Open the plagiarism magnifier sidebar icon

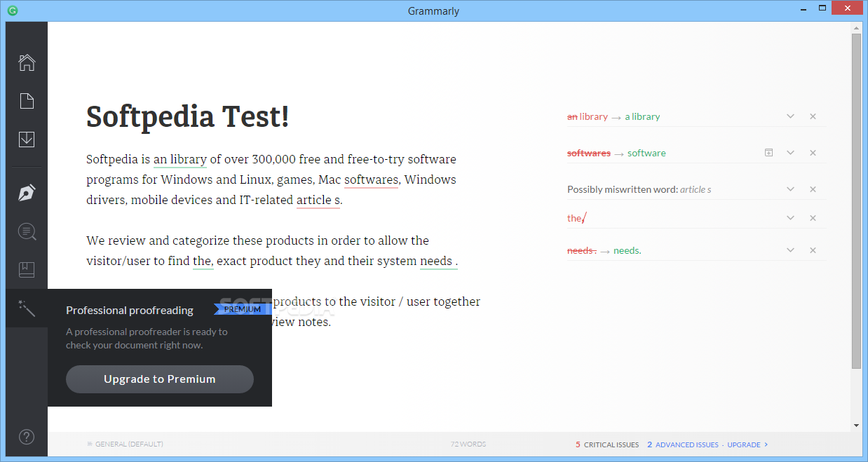[x=27, y=231]
